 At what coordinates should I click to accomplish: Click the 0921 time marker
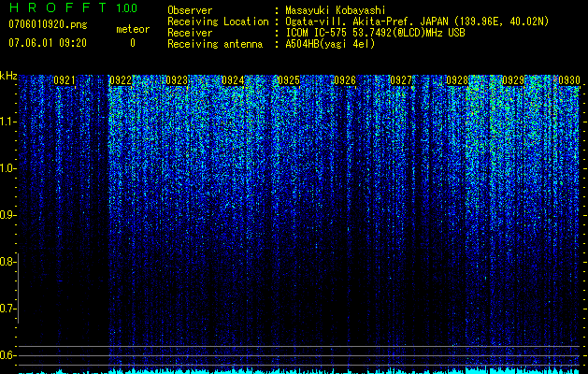pos(65,80)
